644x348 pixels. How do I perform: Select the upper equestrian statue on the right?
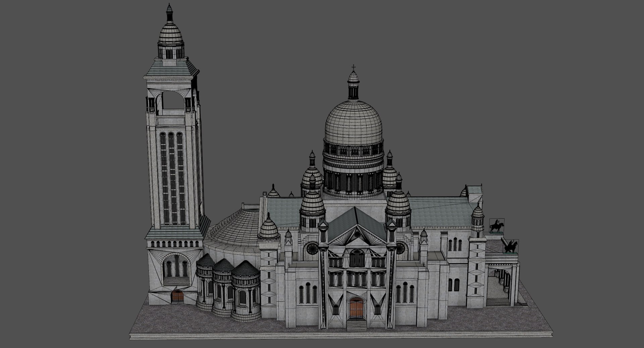[x=496, y=226]
